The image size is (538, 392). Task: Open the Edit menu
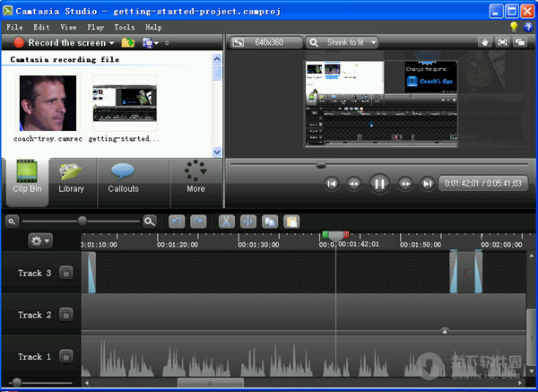[41, 27]
